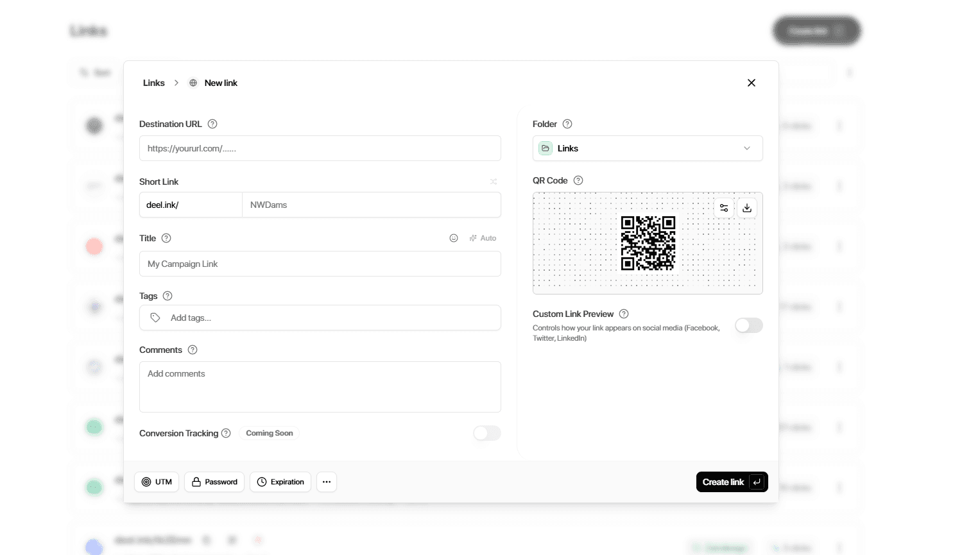The height and width of the screenshot is (555, 980).
Task: Click the Custom Link Preview help icon
Action: pos(624,314)
